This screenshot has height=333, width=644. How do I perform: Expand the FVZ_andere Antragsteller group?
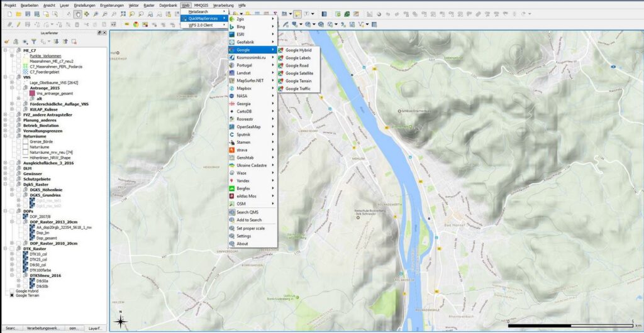[x=6, y=115]
